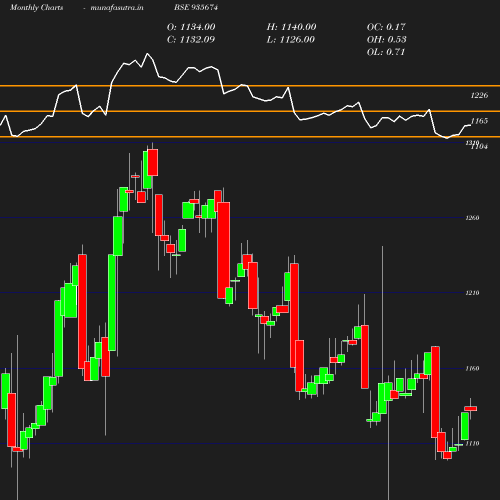
Task: Select the close value 'C: 1132.09'
Action: pyautogui.click(x=191, y=40)
